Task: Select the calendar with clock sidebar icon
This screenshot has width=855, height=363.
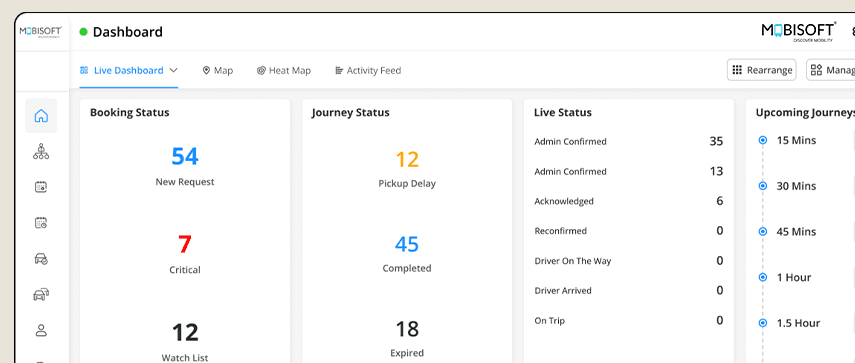Action: pyautogui.click(x=41, y=222)
